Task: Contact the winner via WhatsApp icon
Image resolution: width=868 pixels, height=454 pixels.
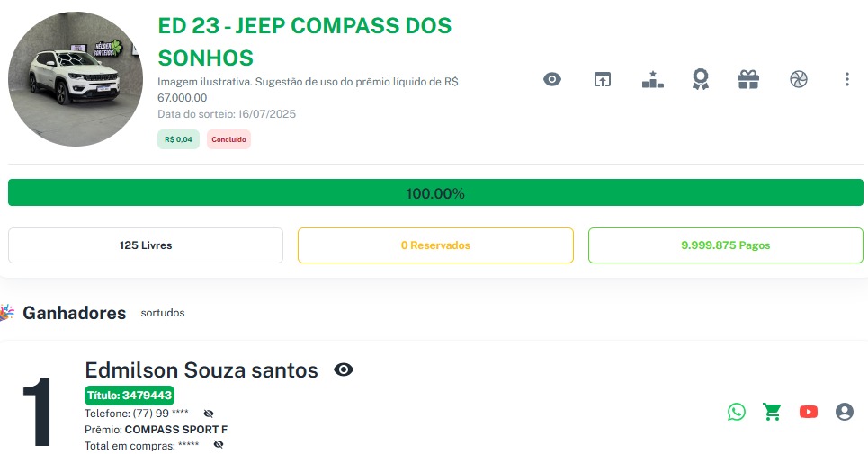Action: (737, 412)
